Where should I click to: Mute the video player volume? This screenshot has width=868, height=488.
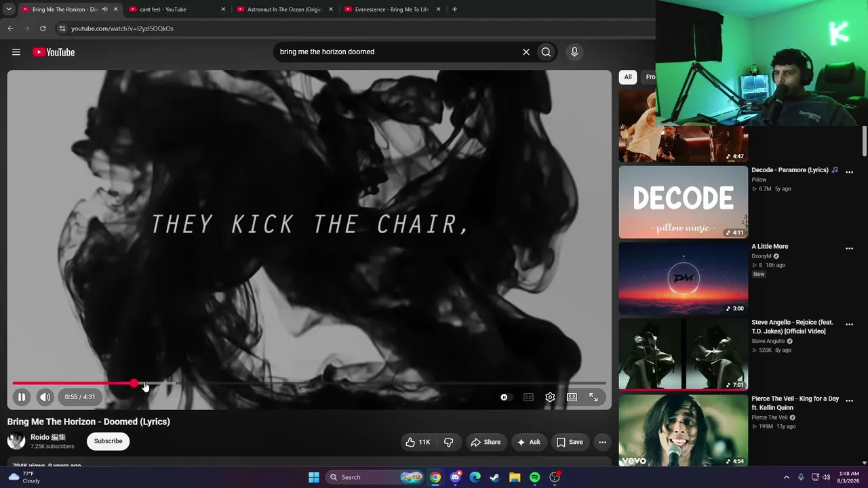click(x=45, y=397)
